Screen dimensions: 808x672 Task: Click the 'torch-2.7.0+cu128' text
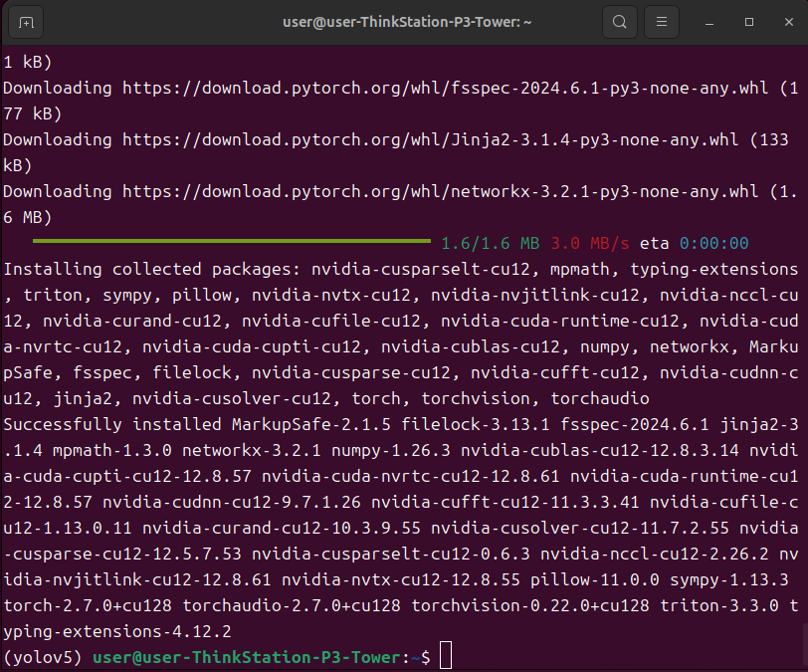88,605
